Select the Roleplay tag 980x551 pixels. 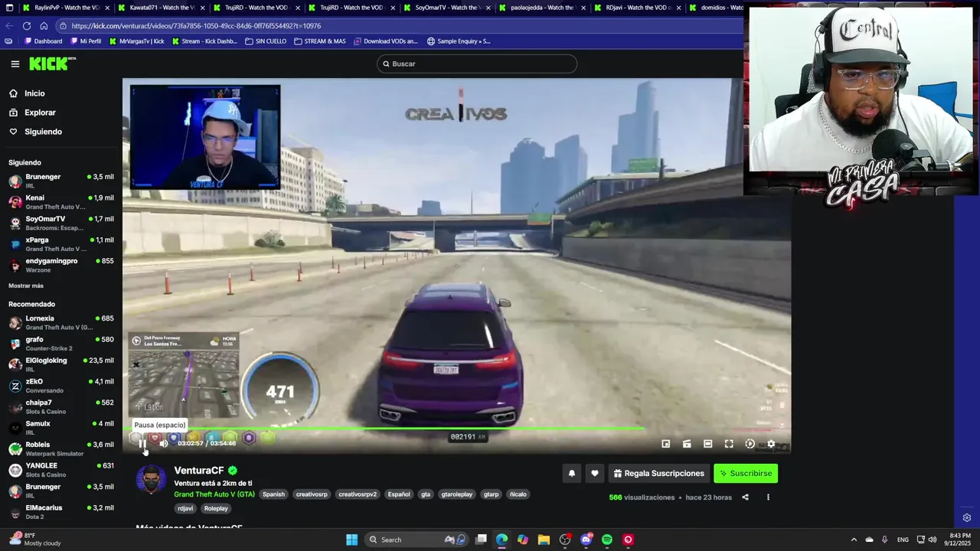tap(216, 508)
